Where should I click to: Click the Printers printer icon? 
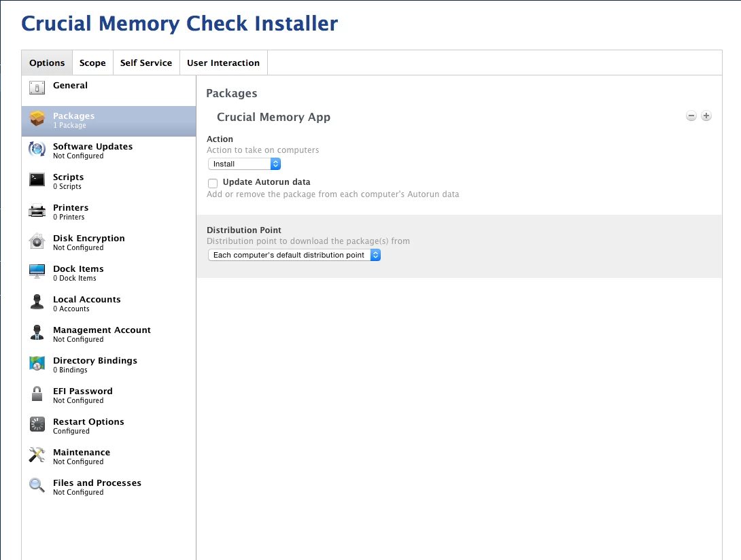37,210
